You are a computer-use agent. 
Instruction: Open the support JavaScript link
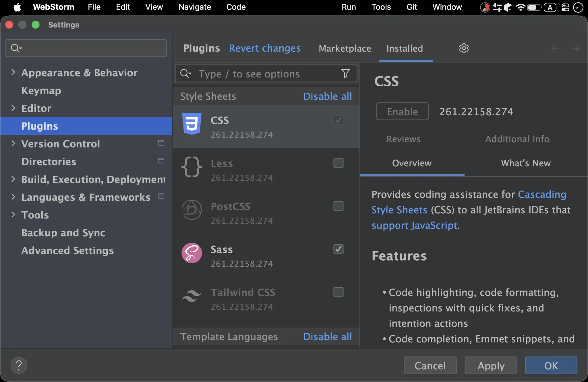pyautogui.click(x=414, y=225)
